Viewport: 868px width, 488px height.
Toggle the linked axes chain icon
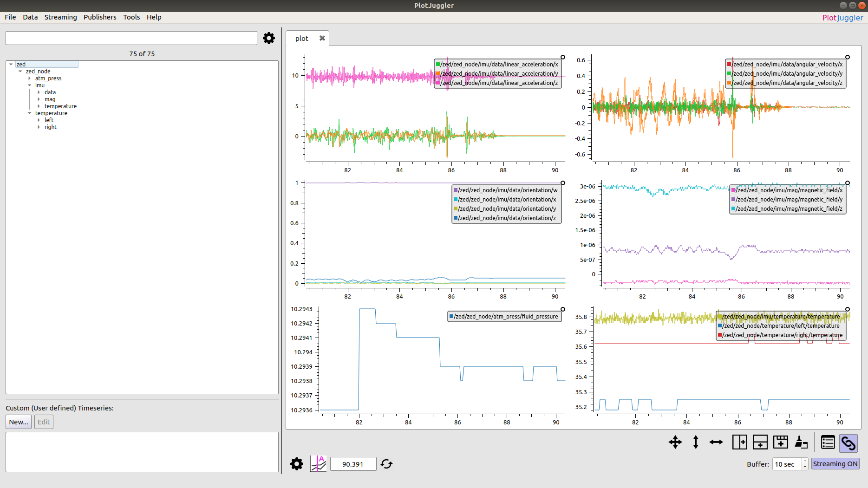pos(848,443)
